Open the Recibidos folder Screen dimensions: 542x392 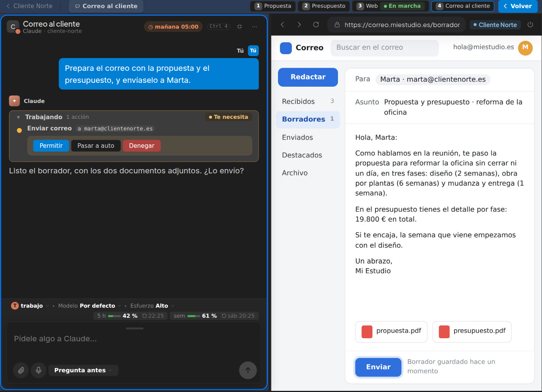308,102
